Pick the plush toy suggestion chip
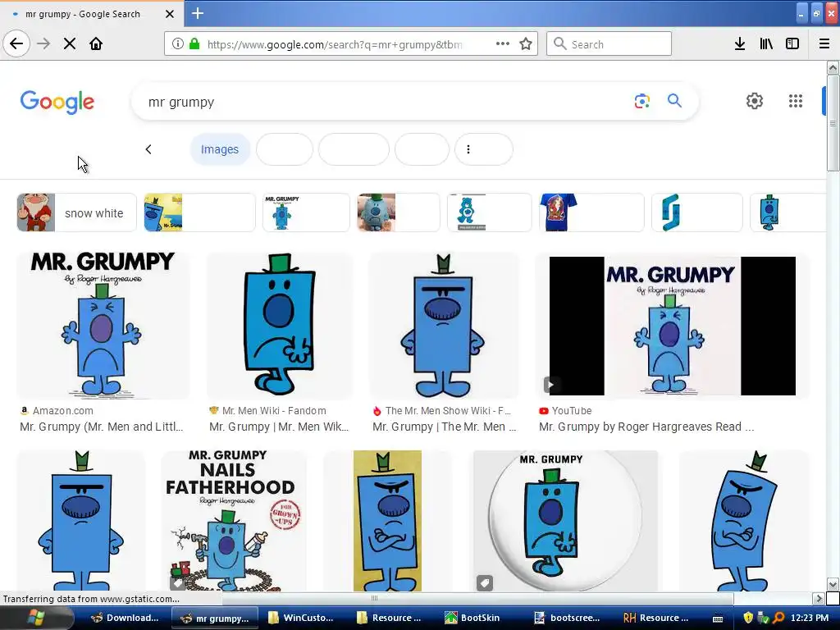The image size is (840, 630). tap(398, 212)
